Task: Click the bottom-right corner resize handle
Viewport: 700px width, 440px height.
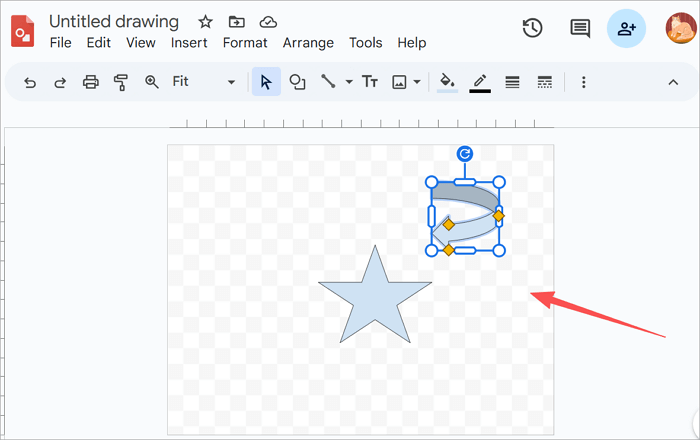Action: click(x=499, y=250)
